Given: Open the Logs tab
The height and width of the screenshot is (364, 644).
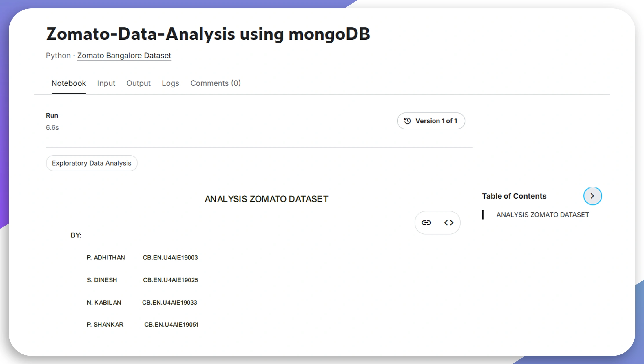Looking at the screenshot, I should (170, 83).
